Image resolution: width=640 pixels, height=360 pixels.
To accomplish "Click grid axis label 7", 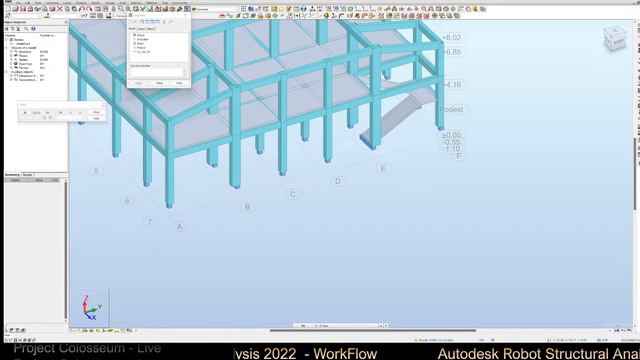I will click(149, 222).
